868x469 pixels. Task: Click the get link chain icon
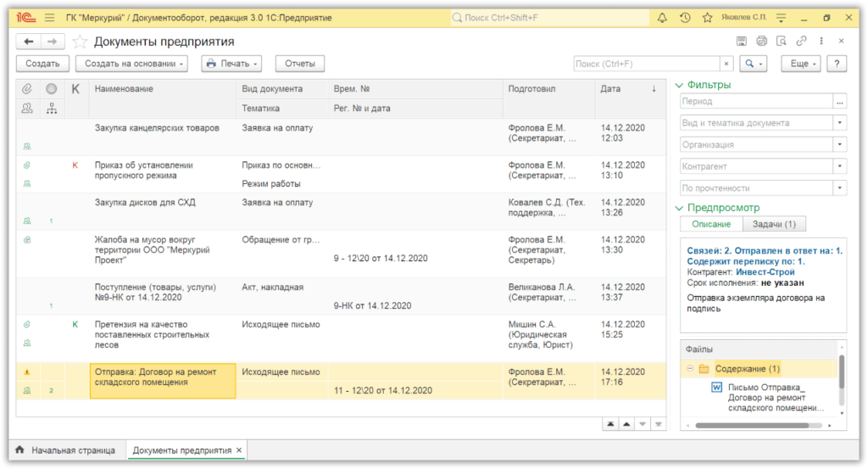[x=801, y=41]
